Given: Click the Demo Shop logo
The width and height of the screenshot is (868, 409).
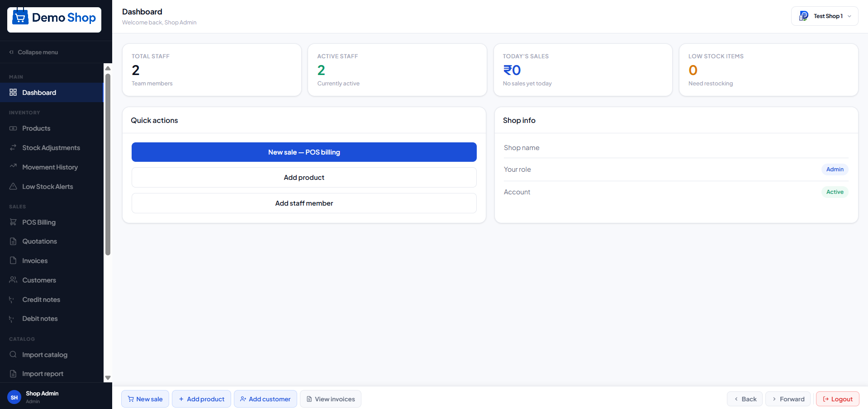Looking at the screenshot, I should pos(54,19).
